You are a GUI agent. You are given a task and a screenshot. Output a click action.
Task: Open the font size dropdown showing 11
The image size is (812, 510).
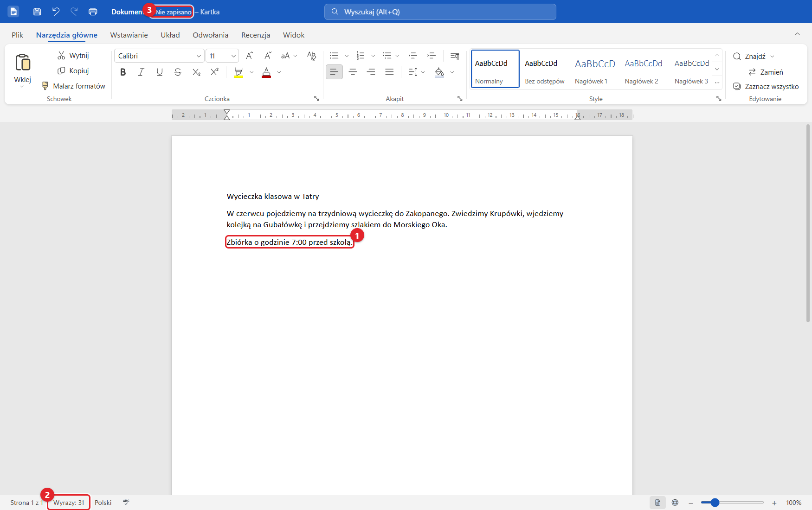[x=233, y=56]
